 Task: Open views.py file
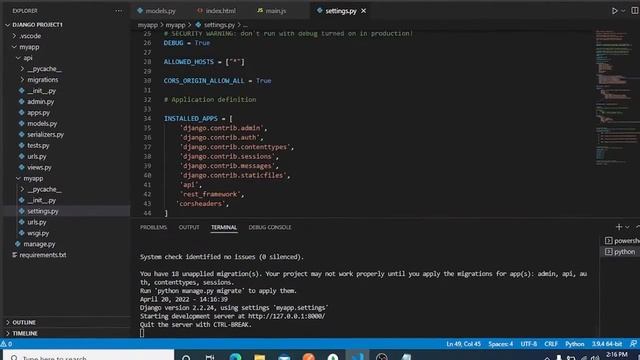pyautogui.click(x=39, y=168)
